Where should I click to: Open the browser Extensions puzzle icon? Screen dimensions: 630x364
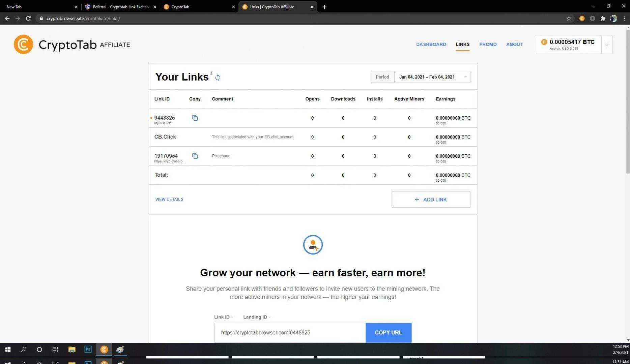(x=603, y=19)
